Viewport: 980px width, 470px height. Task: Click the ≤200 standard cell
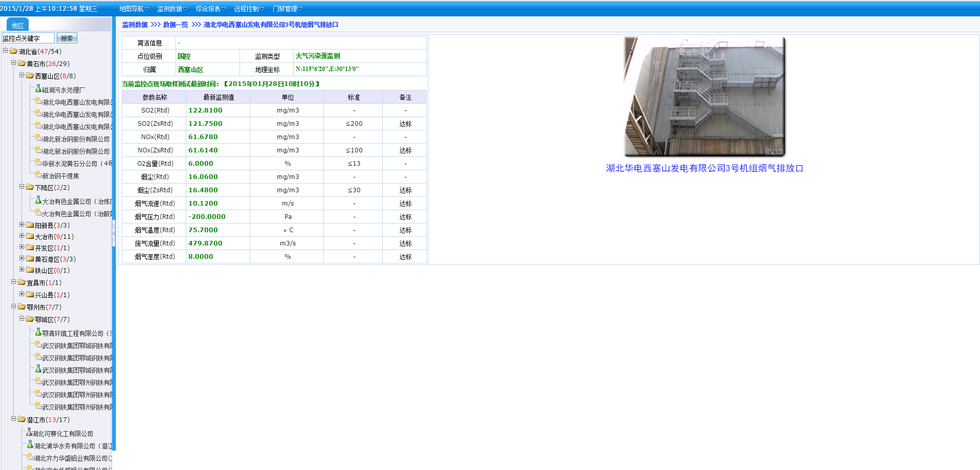pyautogui.click(x=354, y=124)
